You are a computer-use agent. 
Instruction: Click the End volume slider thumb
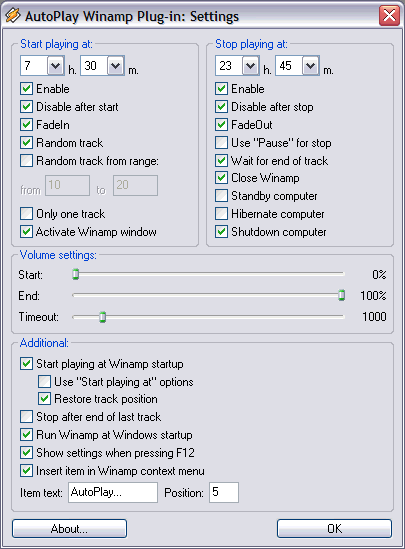342,295
